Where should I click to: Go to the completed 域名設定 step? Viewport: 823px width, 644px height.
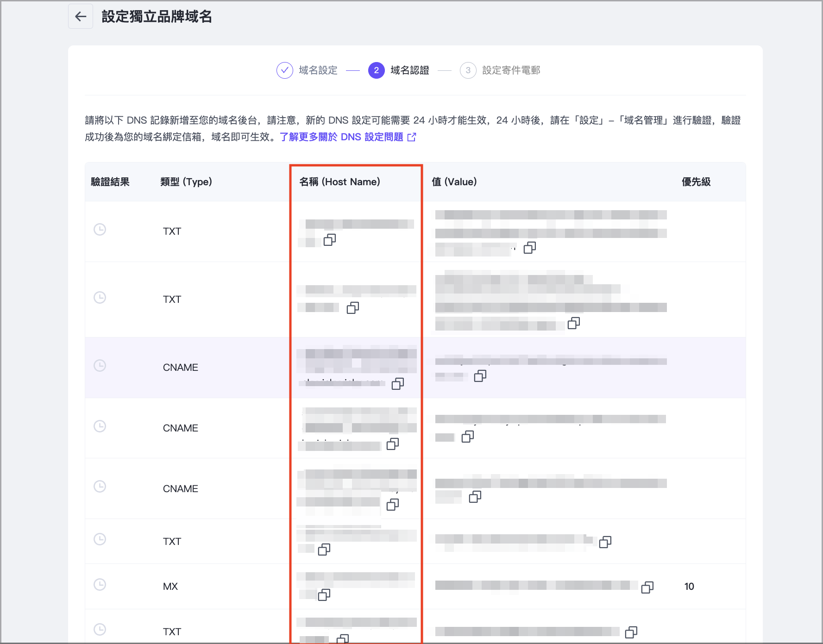coord(308,70)
